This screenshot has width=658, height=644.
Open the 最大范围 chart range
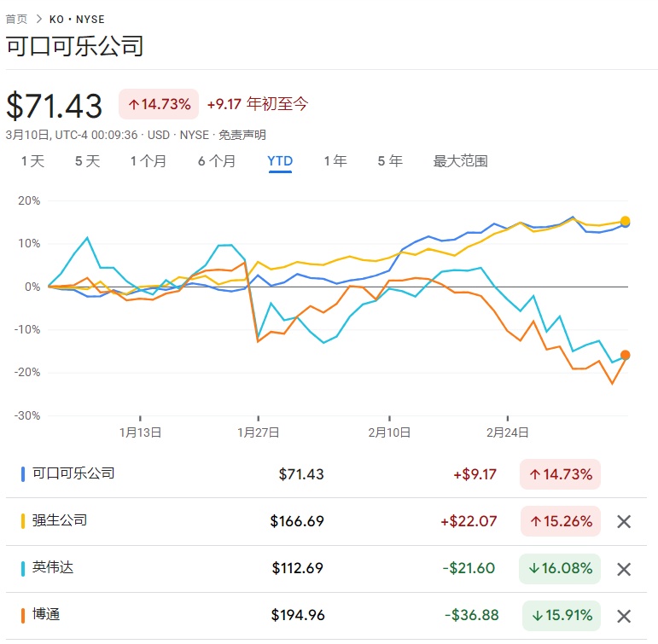[460, 161]
